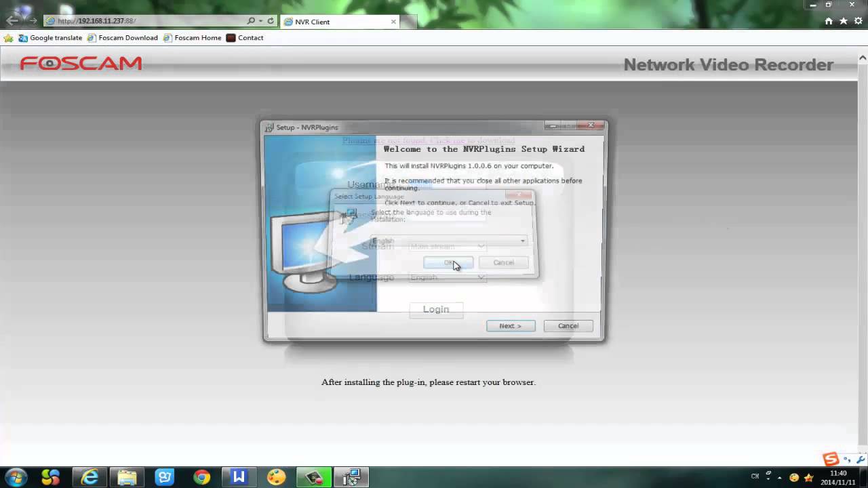Close the Select Setup Language dialog
The width and height of the screenshot is (868, 488).
coord(519,195)
